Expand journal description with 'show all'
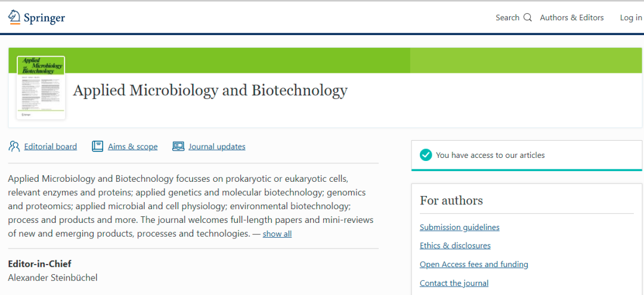The height and width of the screenshot is (295, 644). coord(277,234)
